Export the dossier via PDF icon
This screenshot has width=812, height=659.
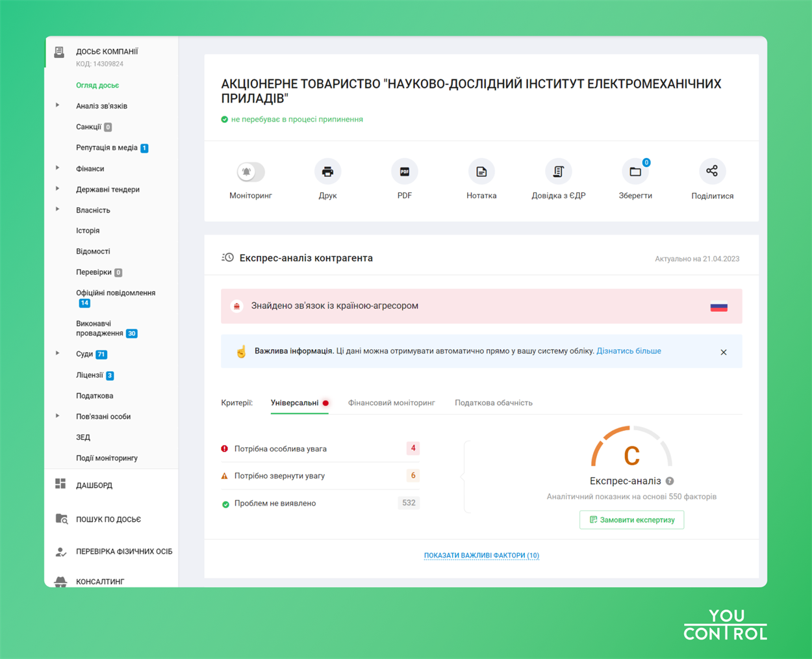tap(404, 172)
